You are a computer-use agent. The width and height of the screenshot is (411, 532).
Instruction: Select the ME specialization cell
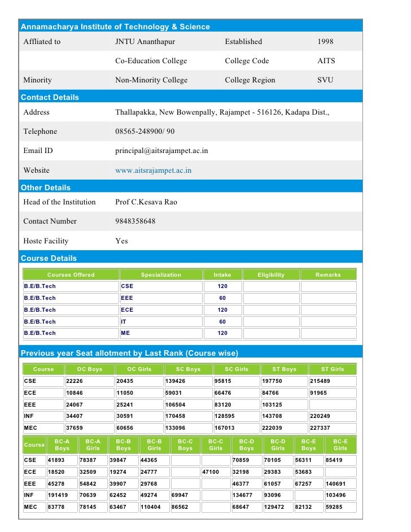[x=161, y=333]
